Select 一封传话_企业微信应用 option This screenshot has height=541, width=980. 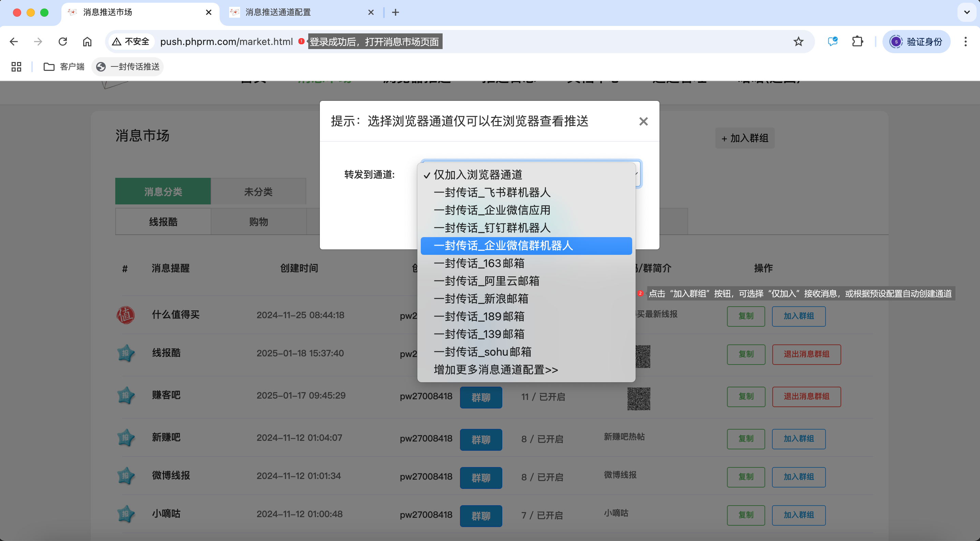point(526,210)
